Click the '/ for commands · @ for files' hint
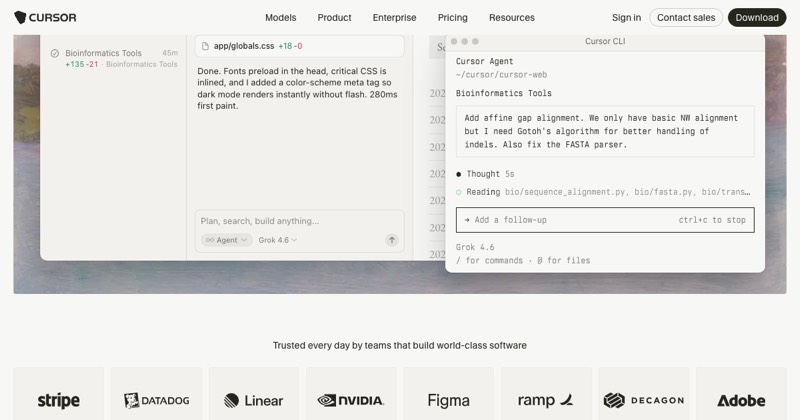Viewport: 800px width, 420px height. (x=523, y=260)
